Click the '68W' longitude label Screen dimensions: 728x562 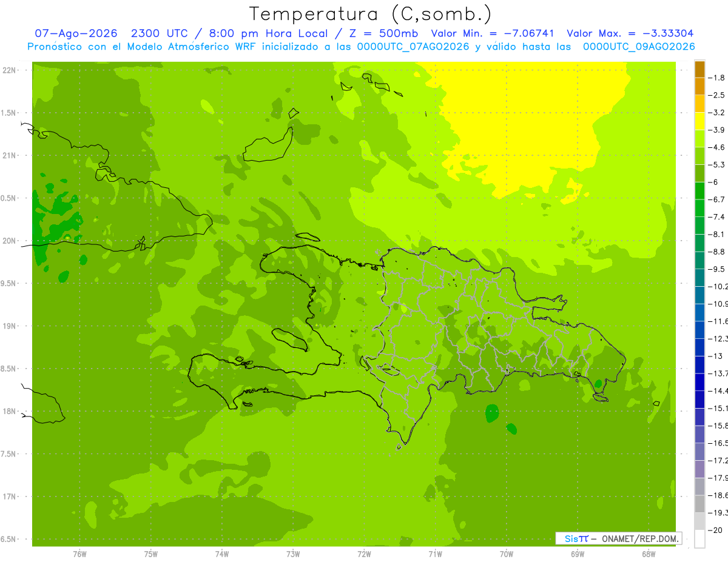click(649, 554)
